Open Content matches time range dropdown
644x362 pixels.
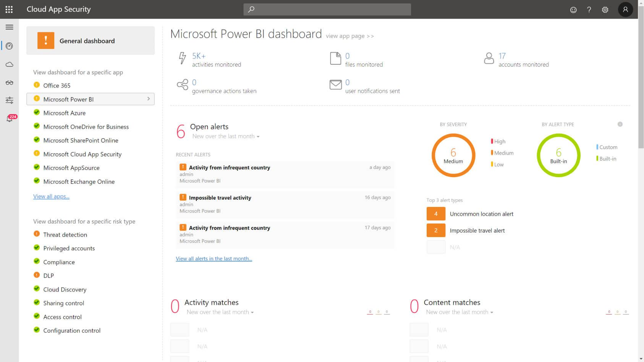tap(460, 312)
